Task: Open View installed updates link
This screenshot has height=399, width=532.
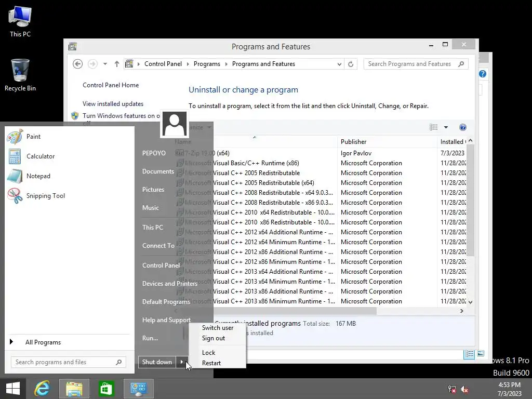Action: click(113, 104)
